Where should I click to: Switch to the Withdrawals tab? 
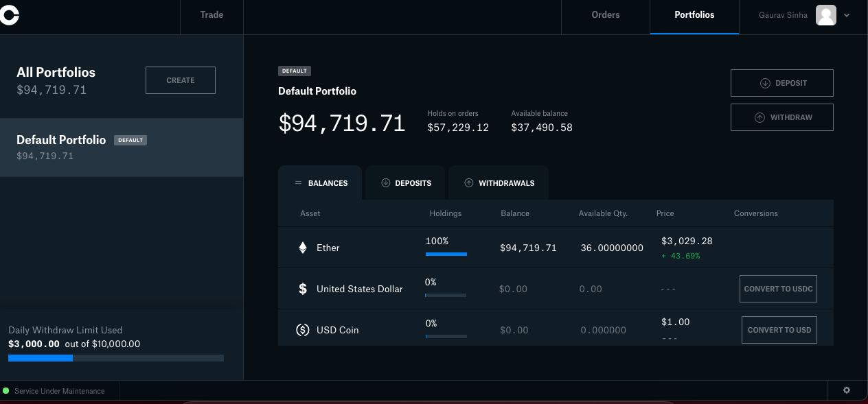pyautogui.click(x=498, y=182)
